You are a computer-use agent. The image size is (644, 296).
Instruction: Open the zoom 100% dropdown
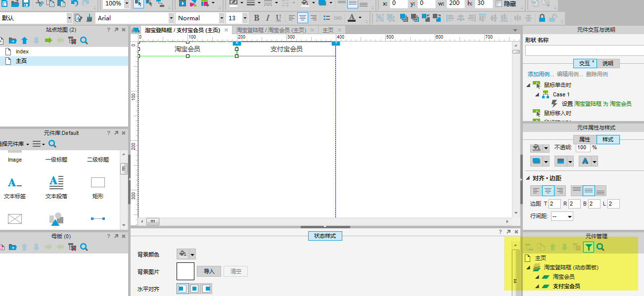point(127,3)
